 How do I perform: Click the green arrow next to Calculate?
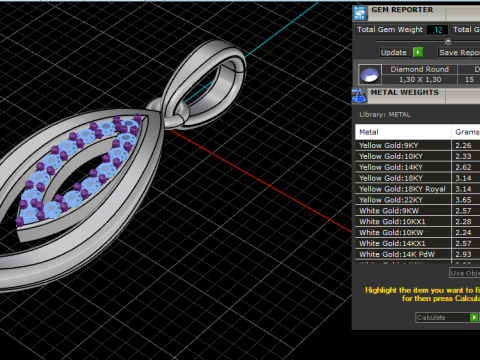[474, 317]
